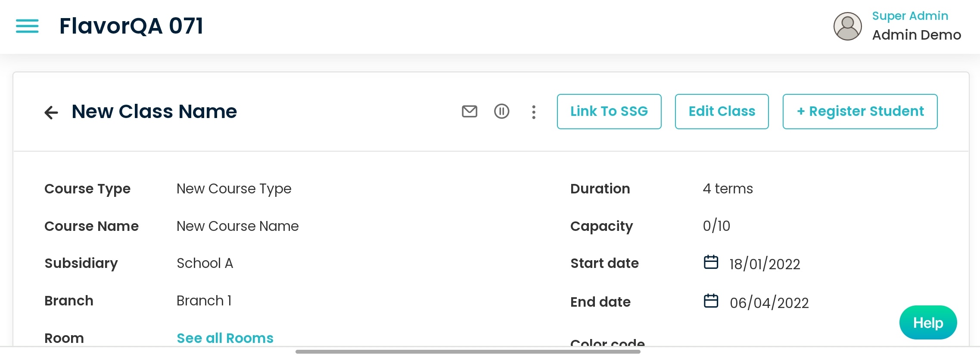980x364 pixels.
Task: Open the green Help widget
Action: click(x=928, y=323)
